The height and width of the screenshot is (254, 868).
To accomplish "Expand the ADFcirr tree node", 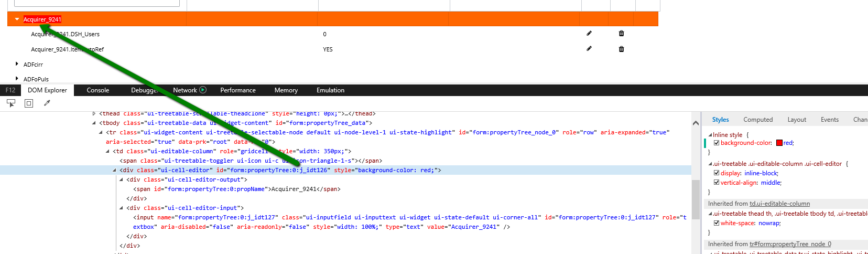I will tap(17, 64).
